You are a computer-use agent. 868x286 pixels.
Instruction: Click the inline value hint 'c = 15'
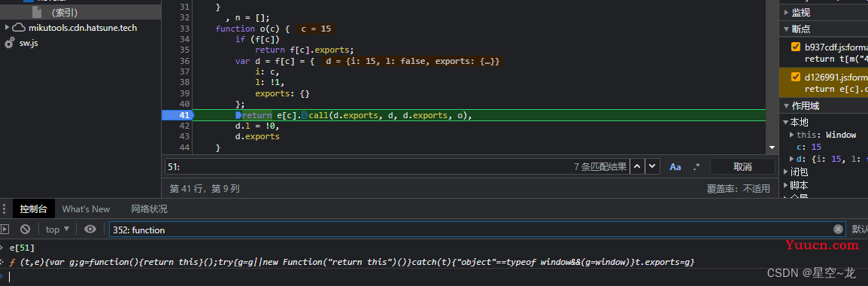click(x=316, y=29)
